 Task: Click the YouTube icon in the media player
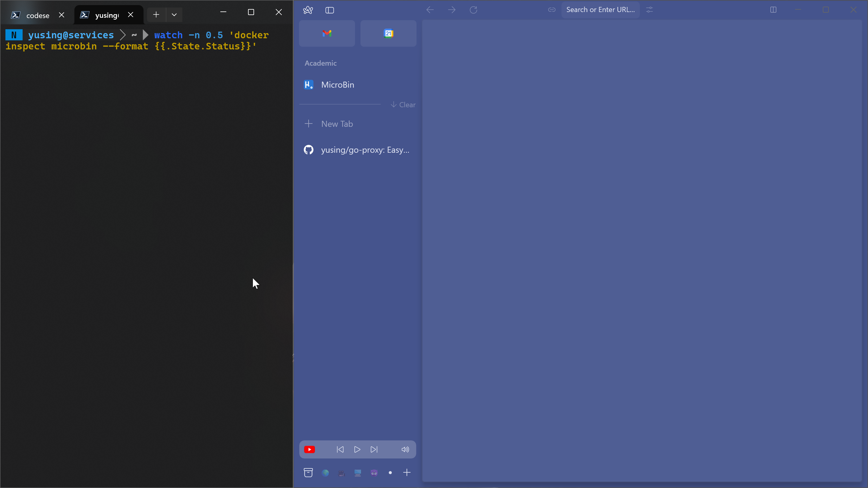(310, 449)
